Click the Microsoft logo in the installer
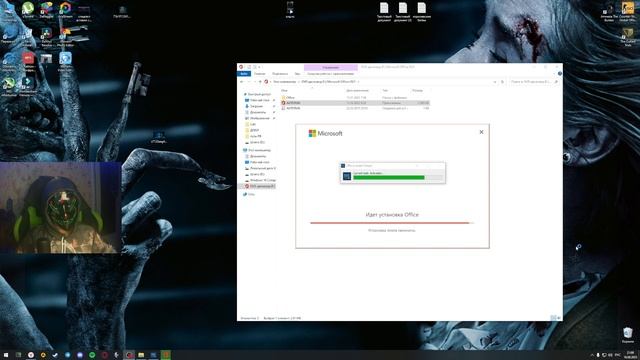 [325, 133]
